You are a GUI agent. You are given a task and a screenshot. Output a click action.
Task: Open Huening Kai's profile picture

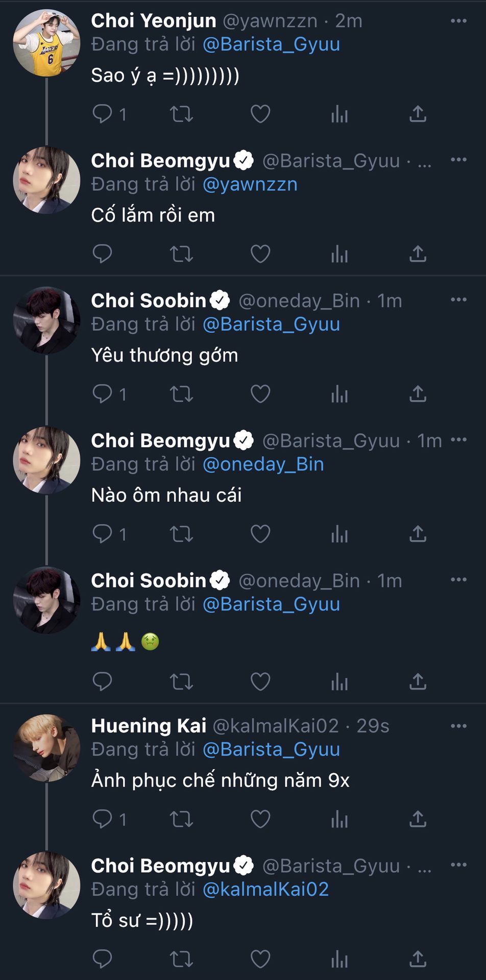46,748
